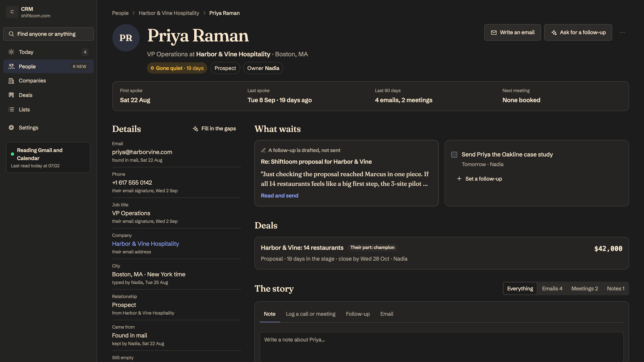644x362 pixels.
Task: Switch to Log a call or meeting tab
Action: click(311, 314)
